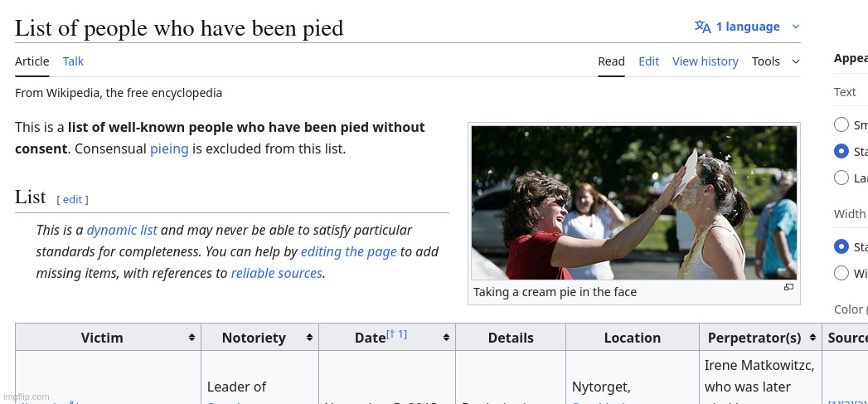Select the Read tab
Image resolution: width=868 pixels, height=404 pixels.
click(611, 61)
